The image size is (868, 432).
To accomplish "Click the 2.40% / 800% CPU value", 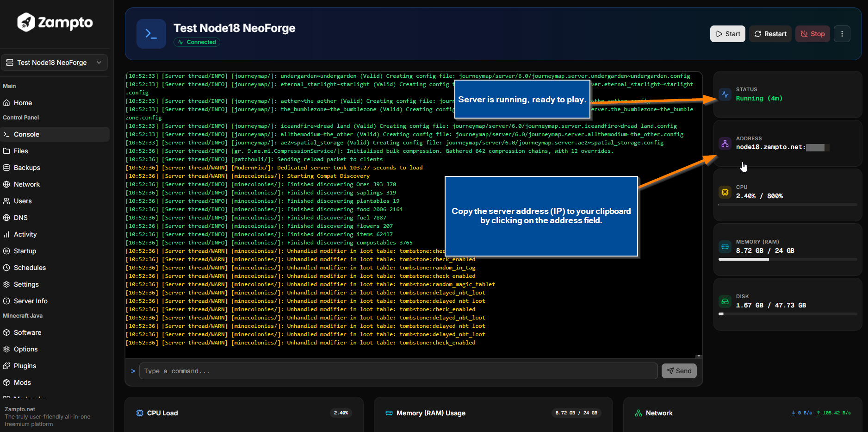I will coord(759,196).
